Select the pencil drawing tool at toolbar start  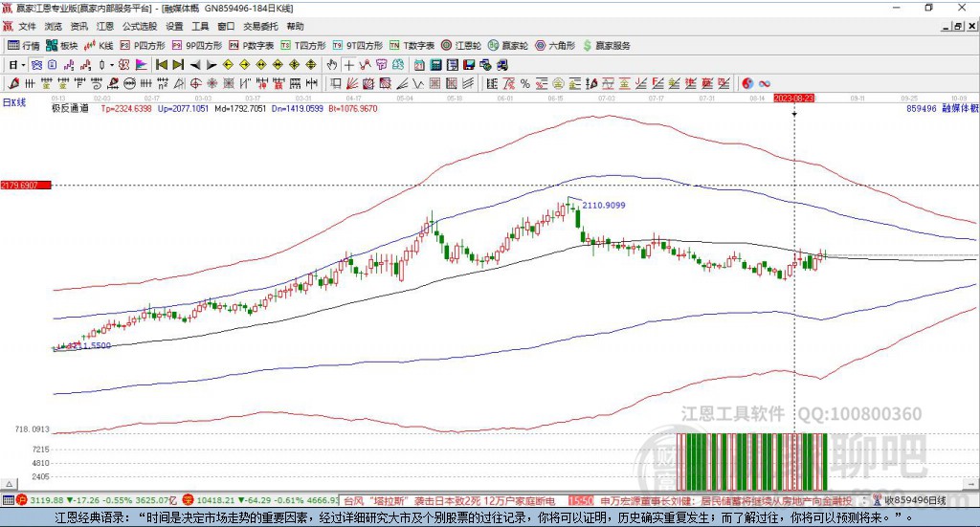[13, 83]
